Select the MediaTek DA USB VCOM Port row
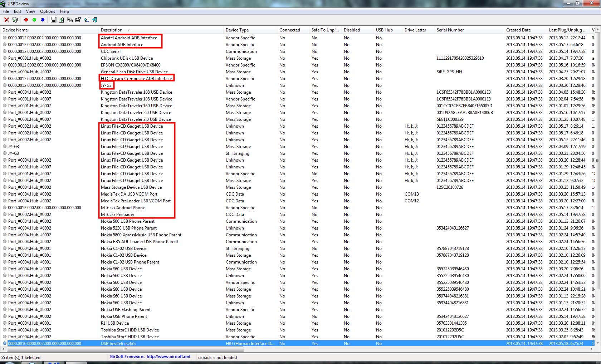The width and height of the screenshot is (601, 364). [298, 194]
